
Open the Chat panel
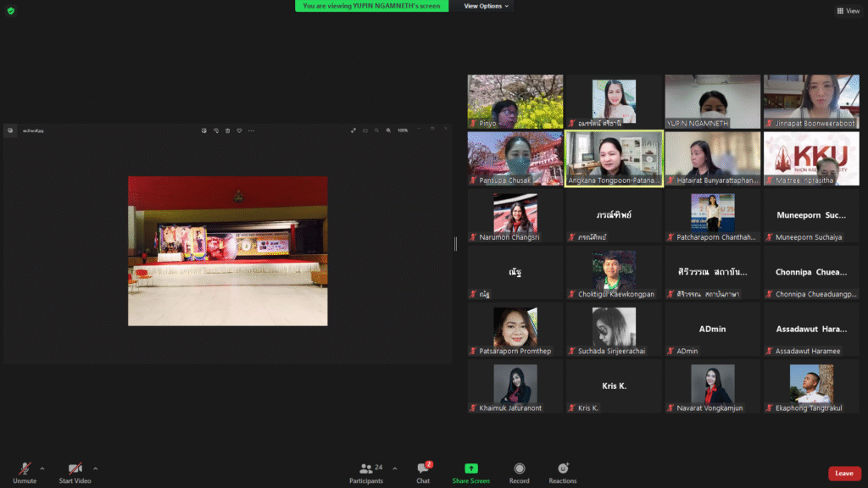[423, 472]
